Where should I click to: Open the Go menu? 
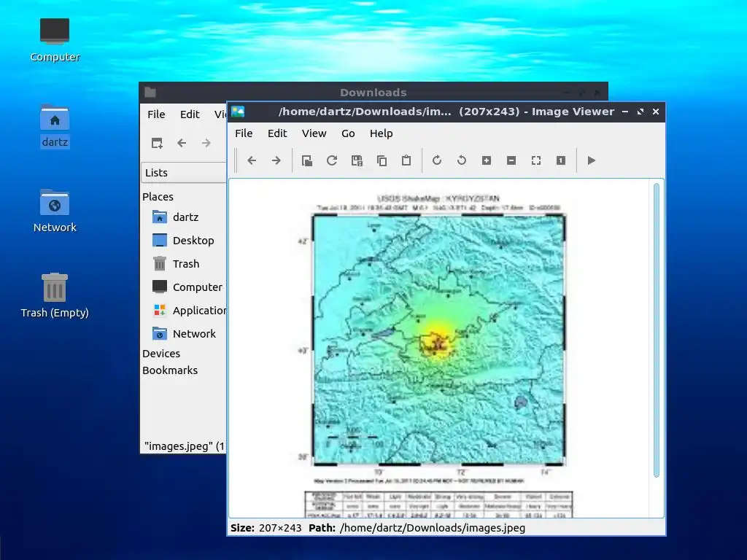(x=348, y=133)
